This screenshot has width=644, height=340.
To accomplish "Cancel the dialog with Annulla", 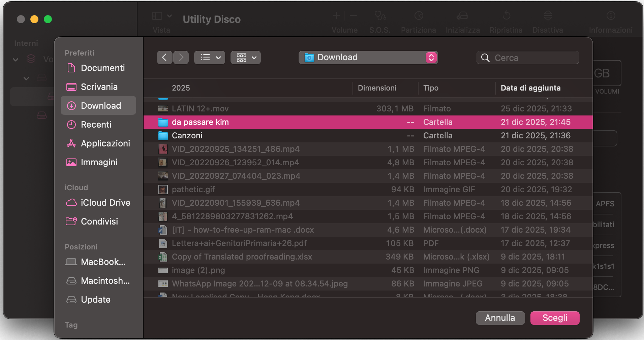I will point(500,318).
